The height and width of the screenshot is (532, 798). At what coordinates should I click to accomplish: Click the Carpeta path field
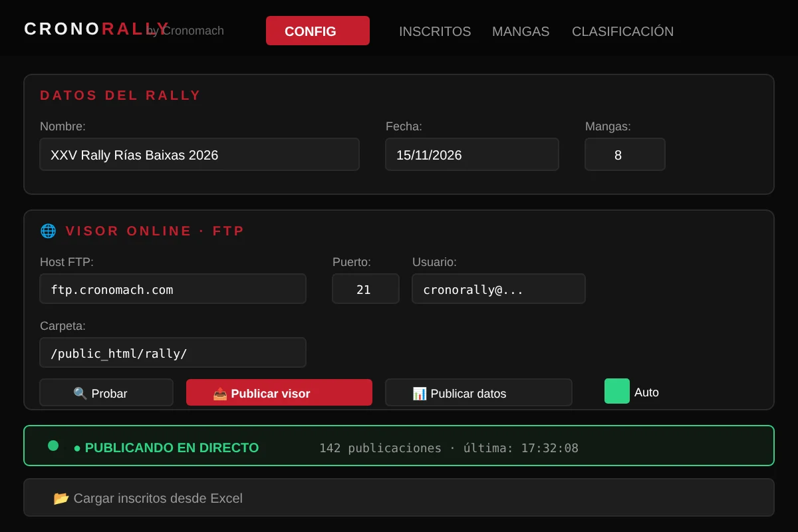pos(173,352)
